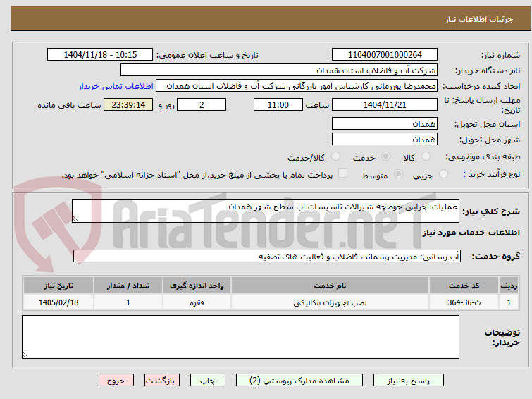Click the توضیحات خریدار buyer notes textarea
The image size is (532, 399).
[x=240, y=337]
